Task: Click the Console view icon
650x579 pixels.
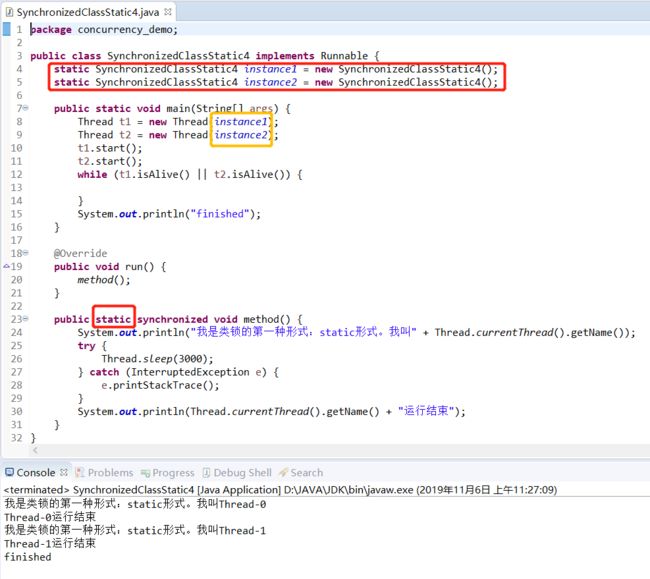Action: pos(9,472)
